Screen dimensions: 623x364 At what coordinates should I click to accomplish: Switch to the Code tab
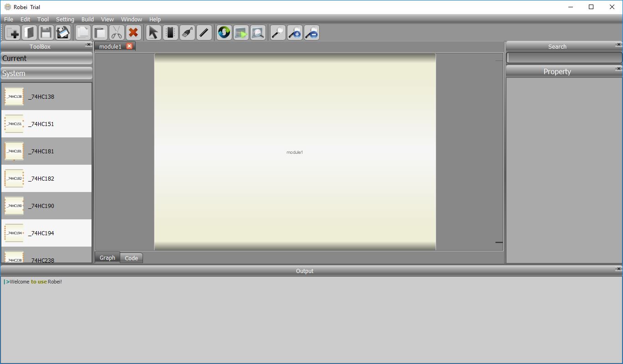click(x=131, y=258)
